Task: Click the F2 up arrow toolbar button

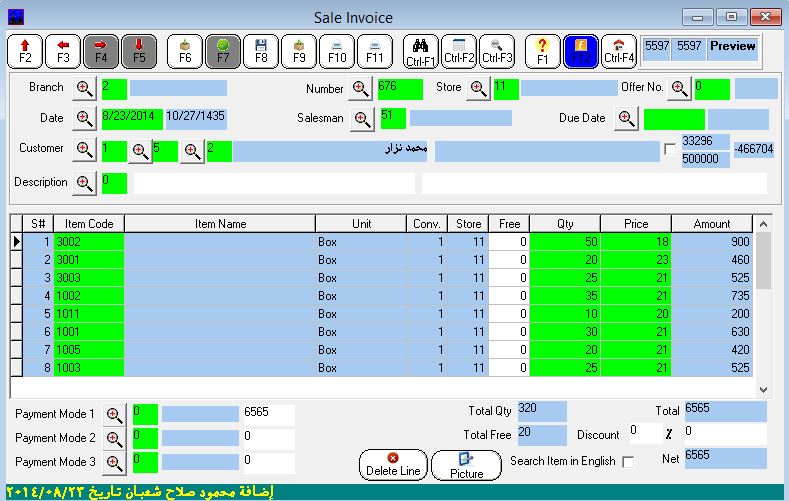Action: (x=25, y=50)
